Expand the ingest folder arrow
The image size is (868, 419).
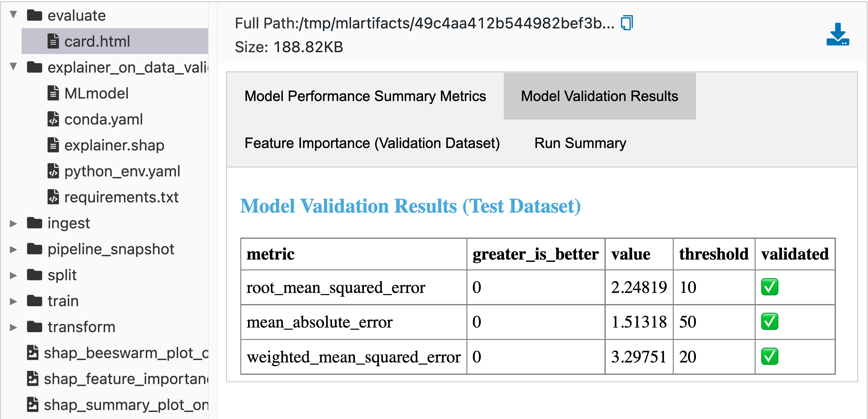pos(13,223)
